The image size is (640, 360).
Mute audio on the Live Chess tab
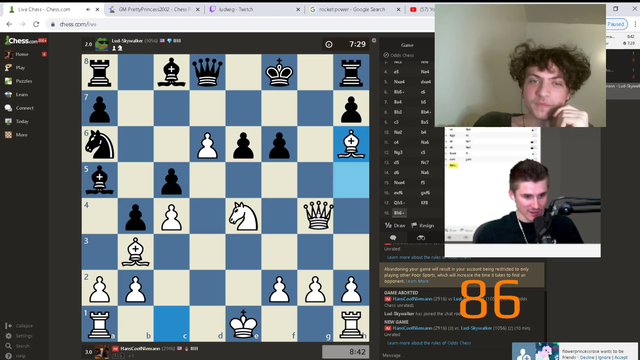pyautogui.click(x=89, y=9)
